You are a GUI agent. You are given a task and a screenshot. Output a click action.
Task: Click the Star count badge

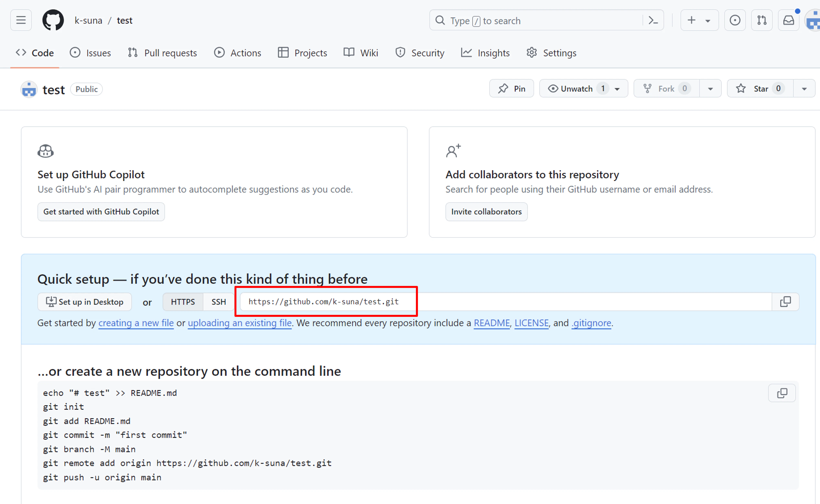[778, 88]
